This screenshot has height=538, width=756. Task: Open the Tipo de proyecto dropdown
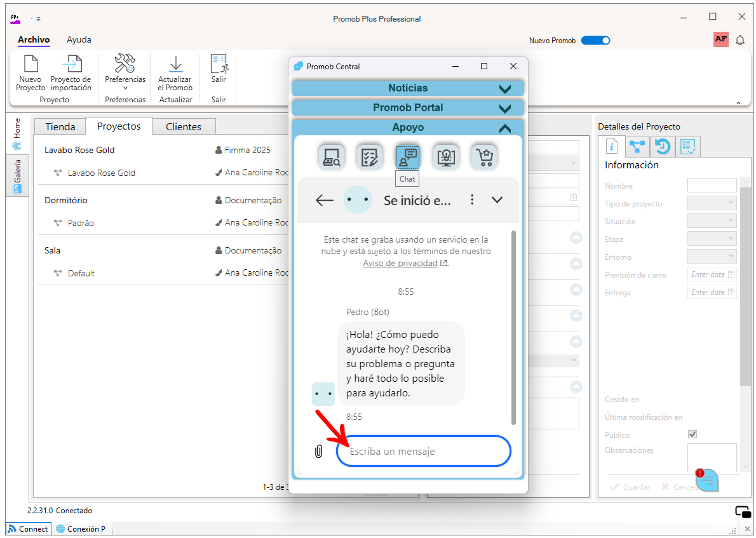pos(712,203)
